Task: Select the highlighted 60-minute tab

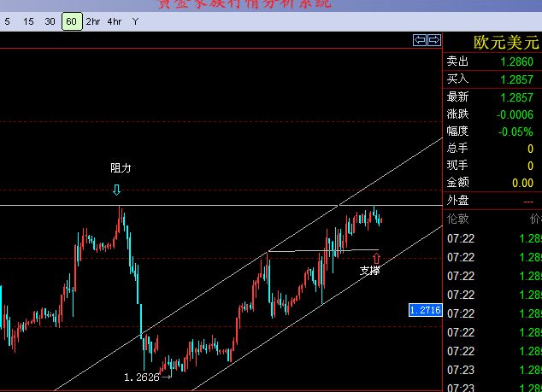Action: (72, 21)
